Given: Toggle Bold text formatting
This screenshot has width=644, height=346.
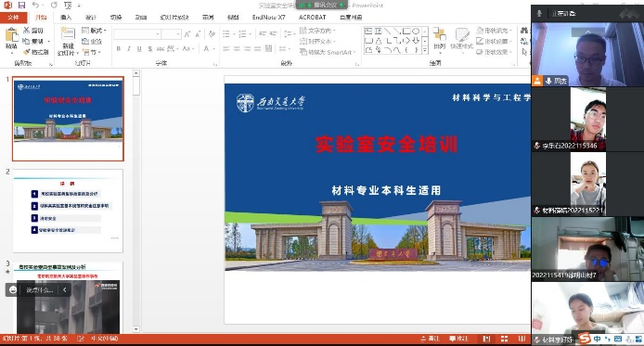Looking at the screenshot, I should (119, 49).
